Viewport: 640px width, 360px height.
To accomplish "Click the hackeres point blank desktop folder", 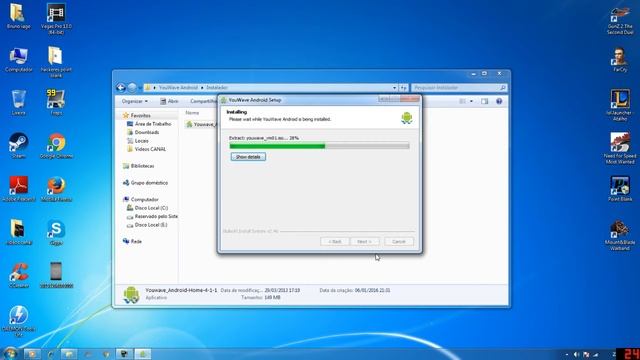I will [x=56, y=62].
